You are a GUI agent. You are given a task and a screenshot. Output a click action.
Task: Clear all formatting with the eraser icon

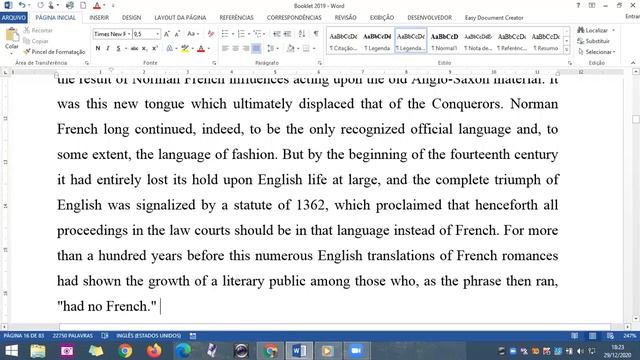(211, 34)
